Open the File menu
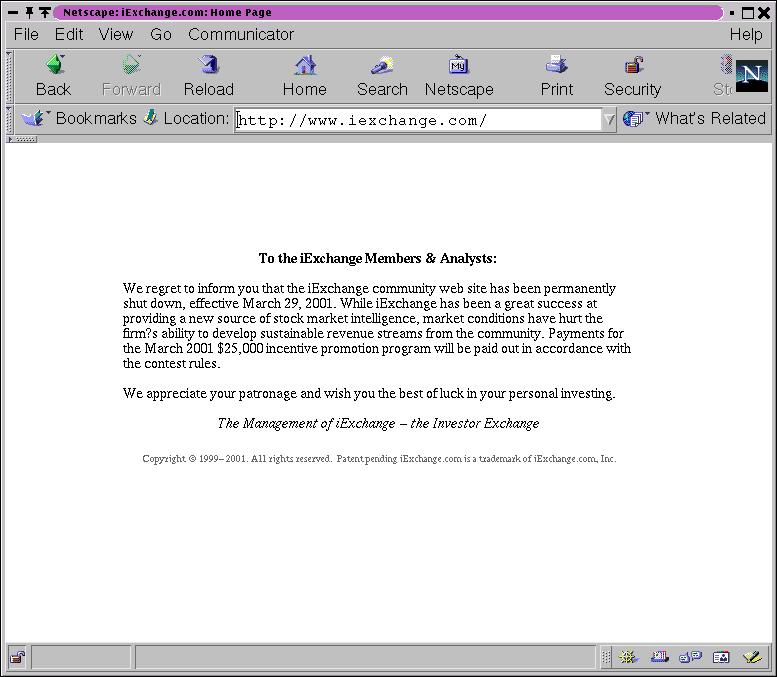This screenshot has height=677, width=777. pos(26,34)
